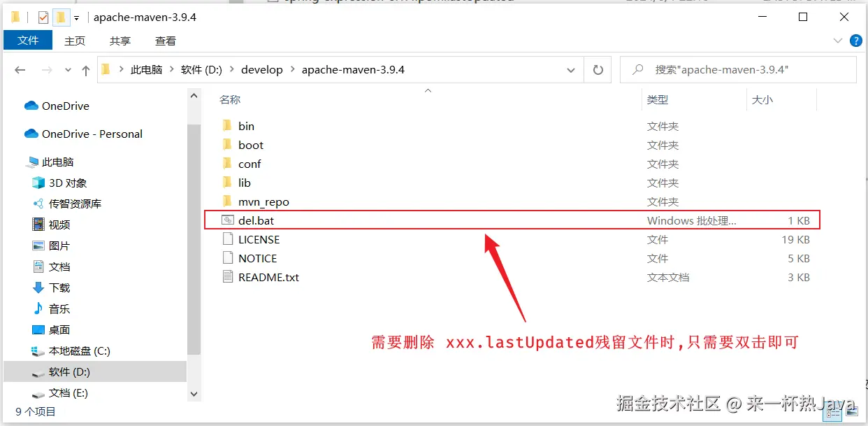The image size is (868, 426).
Task: Select the README.txt file name
Action: (268, 277)
